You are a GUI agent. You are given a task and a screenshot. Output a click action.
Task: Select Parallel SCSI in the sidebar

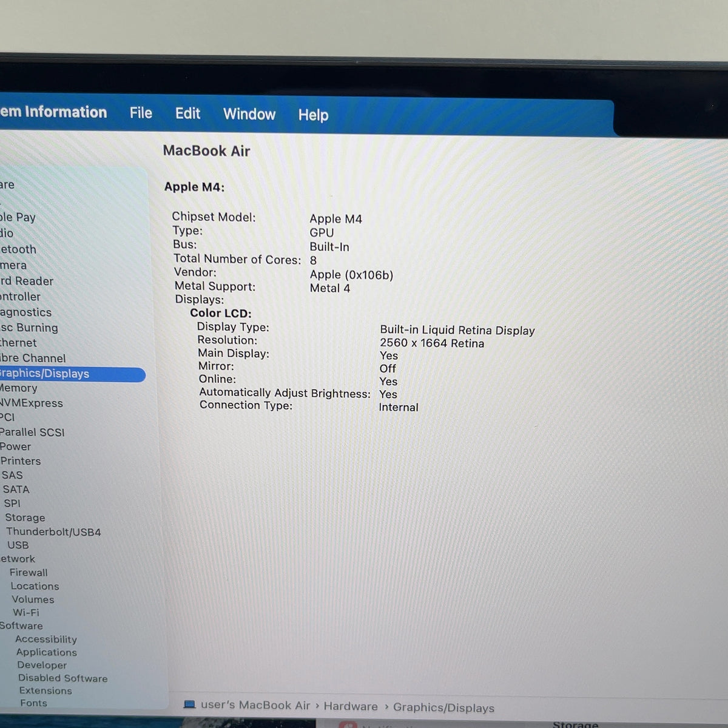32,432
